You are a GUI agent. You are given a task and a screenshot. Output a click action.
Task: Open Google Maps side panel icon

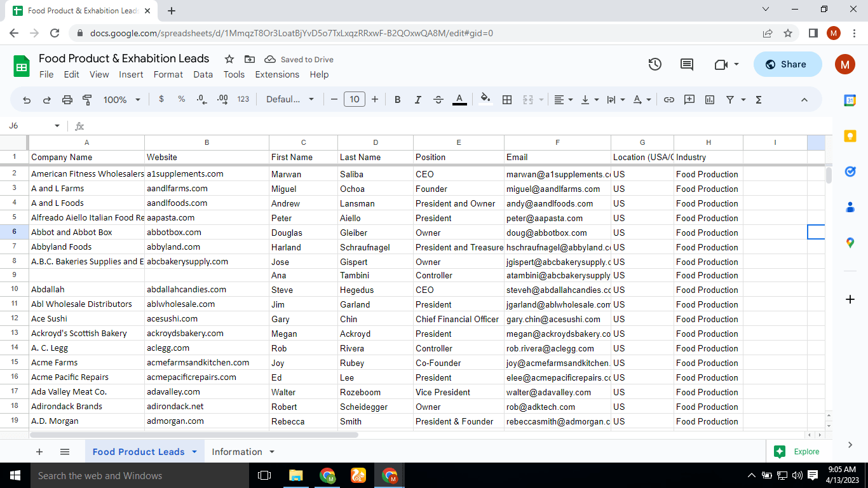tap(850, 243)
